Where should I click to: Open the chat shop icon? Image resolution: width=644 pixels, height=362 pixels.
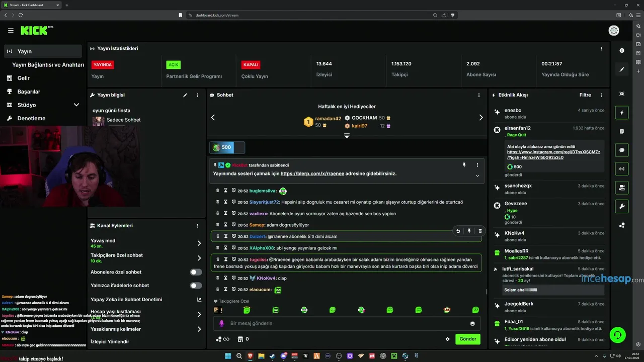(x=240, y=339)
